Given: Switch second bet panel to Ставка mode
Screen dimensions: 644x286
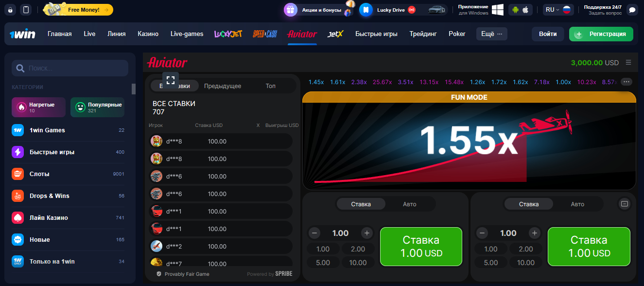Looking at the screenshot, I should coord(528,204).
